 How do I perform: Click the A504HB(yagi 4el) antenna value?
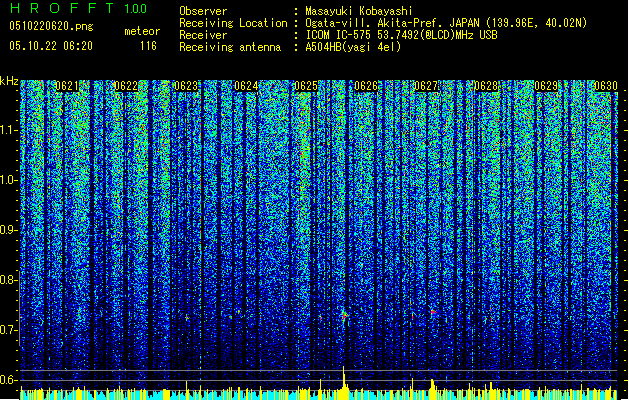point(353,47)
